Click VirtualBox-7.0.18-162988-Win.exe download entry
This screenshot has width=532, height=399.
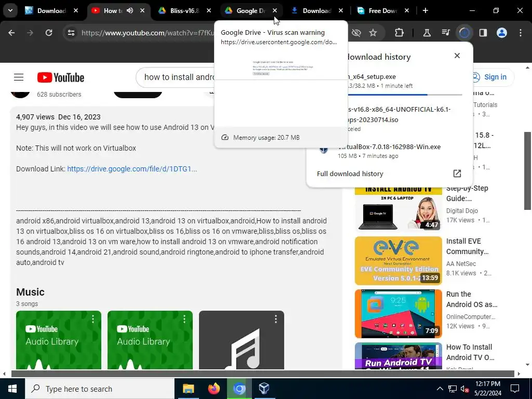click(x=389, y=151)
